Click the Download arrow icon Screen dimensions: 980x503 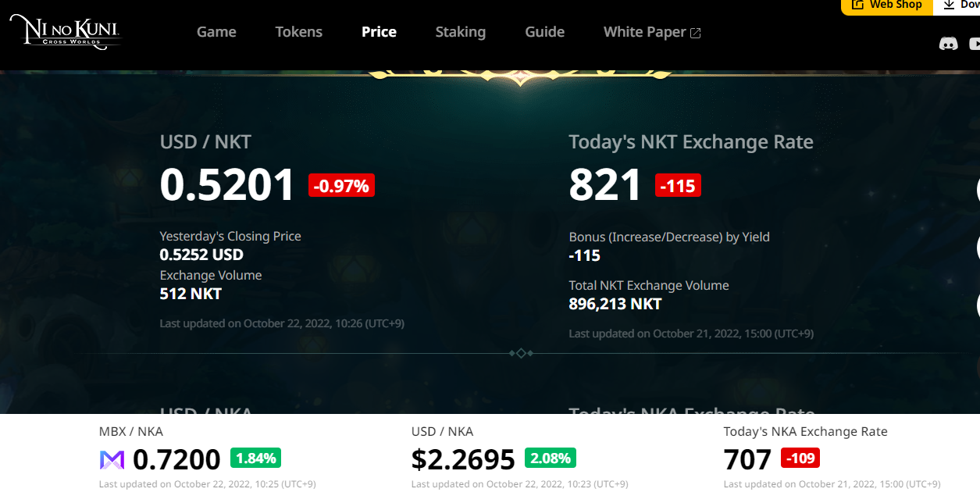pos(949,5)
